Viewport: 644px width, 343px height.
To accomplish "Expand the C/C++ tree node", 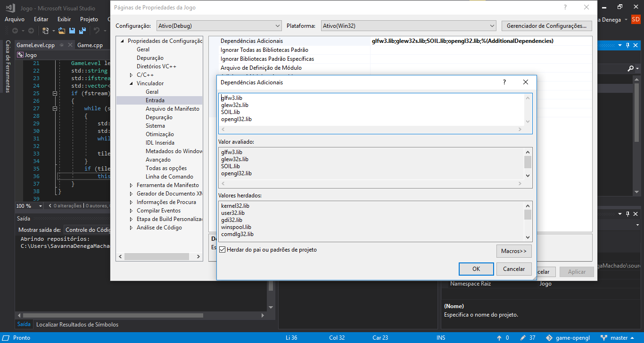I will pyautogui.click(x=132, y=75).
